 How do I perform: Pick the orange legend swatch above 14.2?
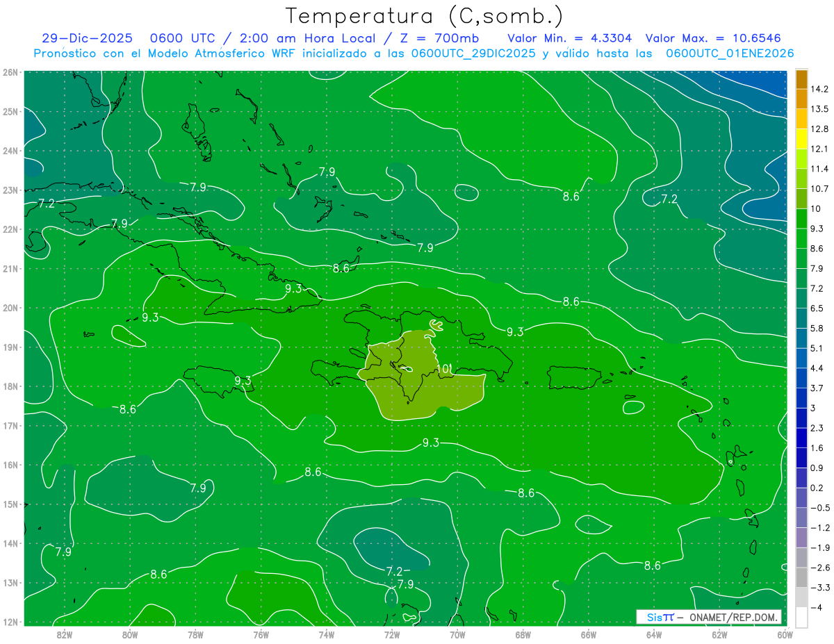[801, 79]
